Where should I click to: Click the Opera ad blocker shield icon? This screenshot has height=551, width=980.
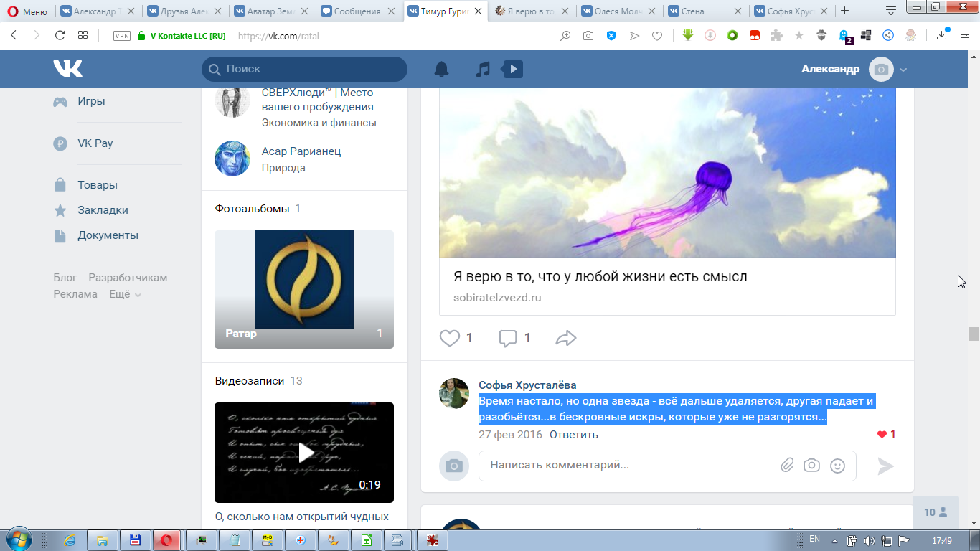[x=611, y=35]
